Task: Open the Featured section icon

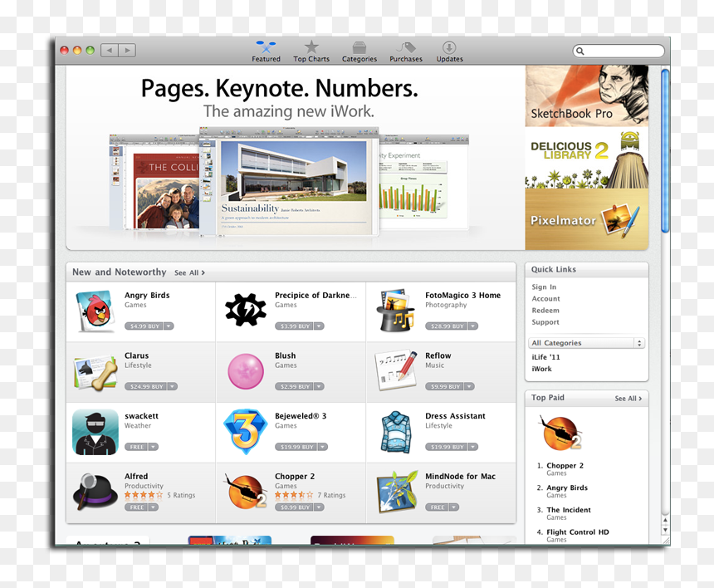Action: click(266, 47)
